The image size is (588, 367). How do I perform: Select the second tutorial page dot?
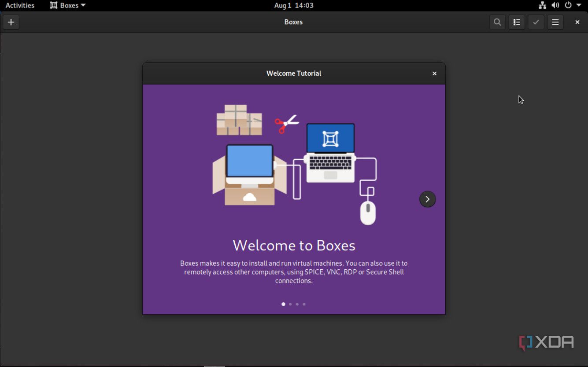[x=290, y=304]
